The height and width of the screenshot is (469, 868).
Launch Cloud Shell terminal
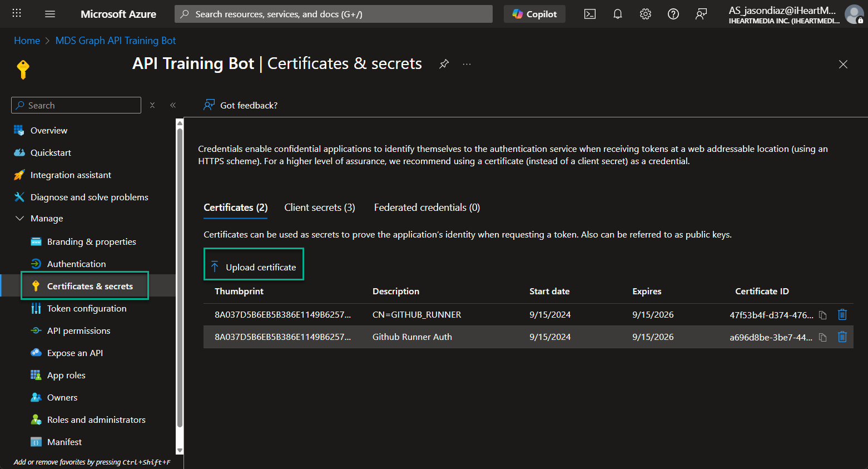(x=589, y=13)
